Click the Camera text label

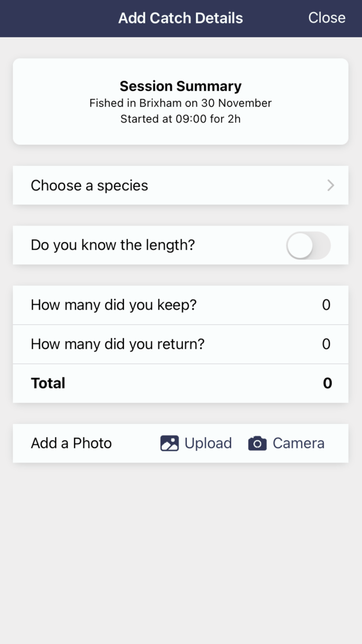click(x=298, y=443)
